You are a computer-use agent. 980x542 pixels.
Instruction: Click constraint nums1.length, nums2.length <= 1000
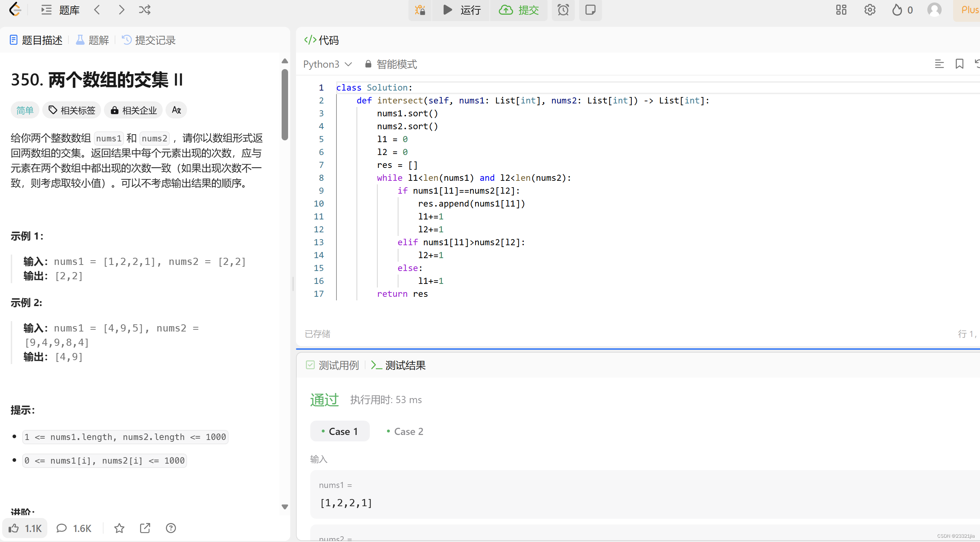125,437
